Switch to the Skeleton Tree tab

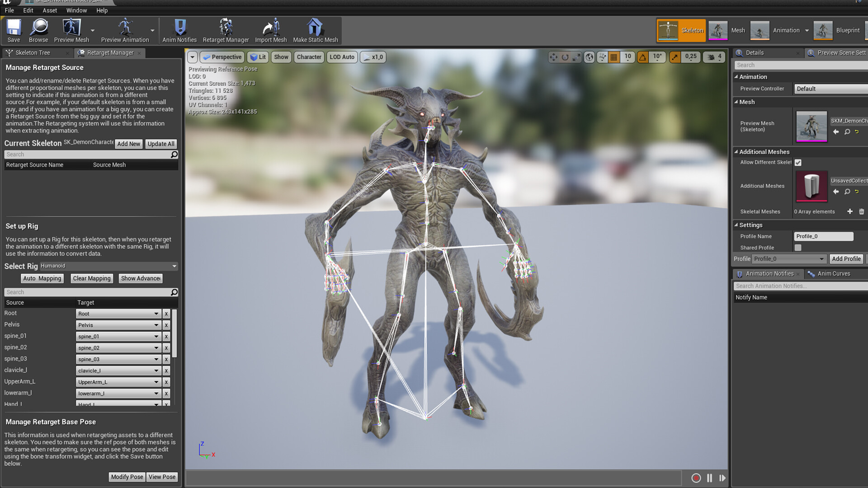[33, 53]
